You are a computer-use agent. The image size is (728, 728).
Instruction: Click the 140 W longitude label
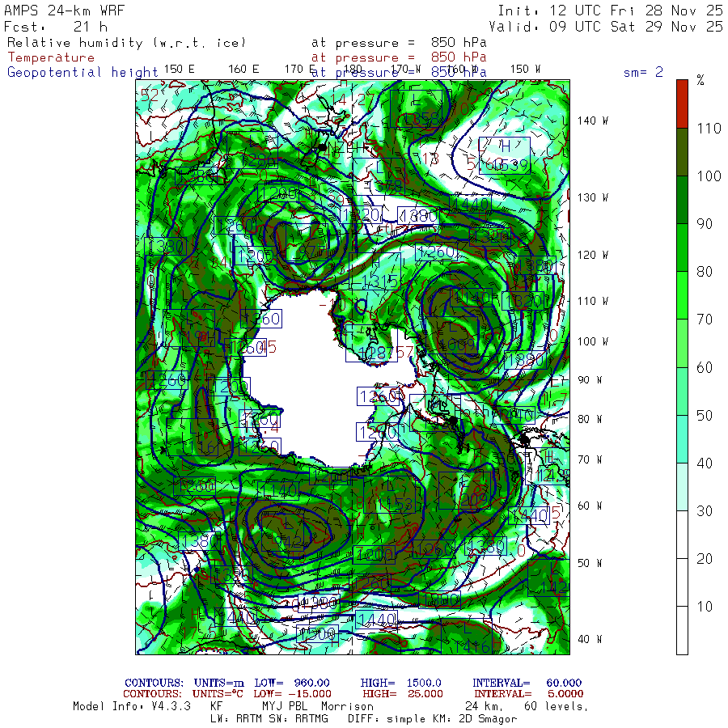(x=592, y=121)
